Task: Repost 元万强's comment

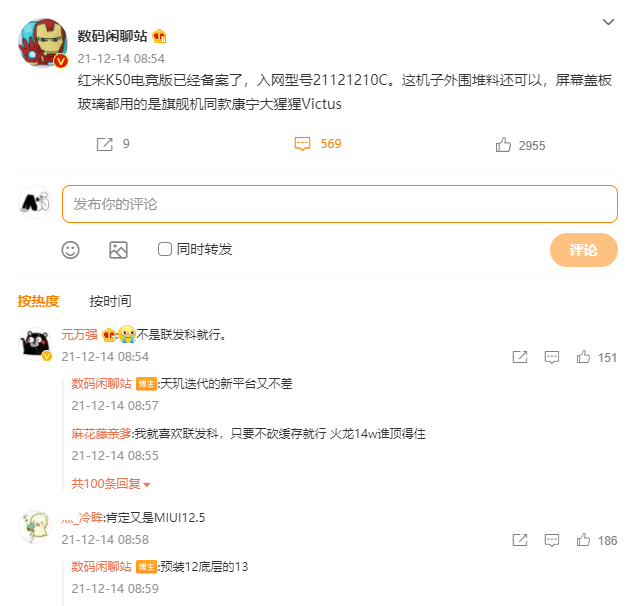Action: [x=520, y=357]
